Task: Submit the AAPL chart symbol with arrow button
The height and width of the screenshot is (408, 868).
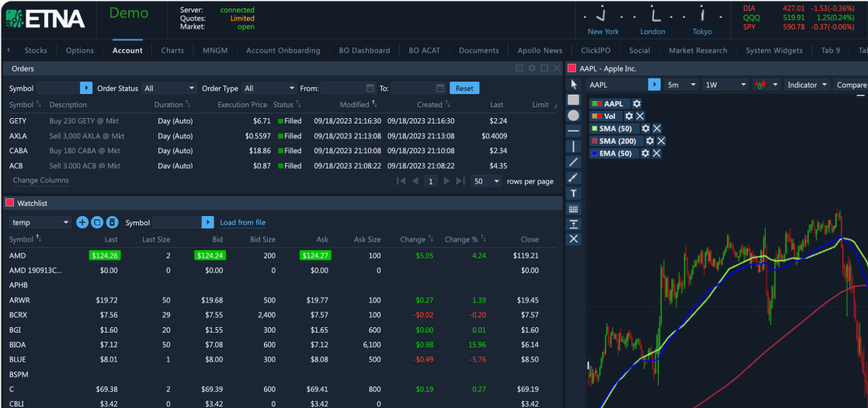Action: click(654, 85)
